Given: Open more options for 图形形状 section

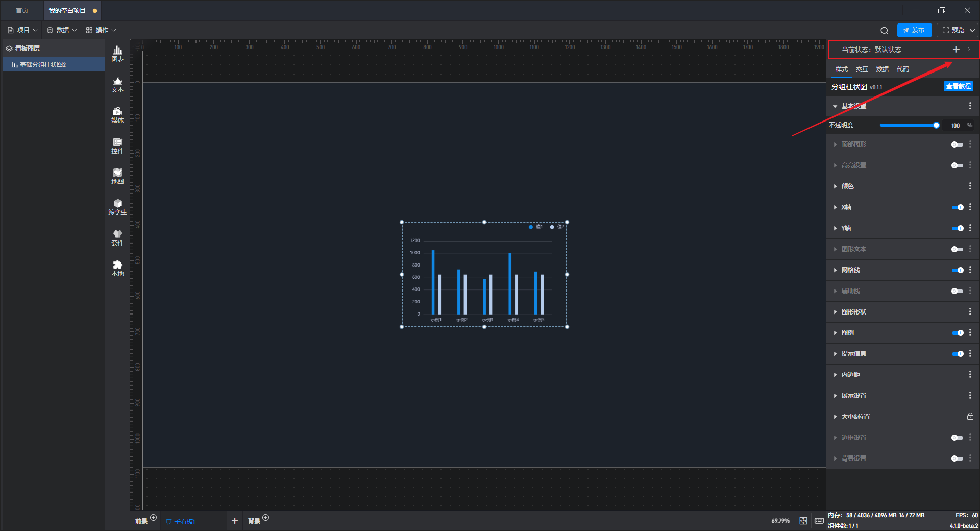Looking at the screenshot, I should [970, 312].
